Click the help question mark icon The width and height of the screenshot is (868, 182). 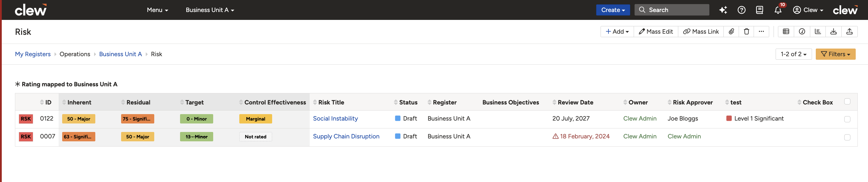click(x=741, y=10)
